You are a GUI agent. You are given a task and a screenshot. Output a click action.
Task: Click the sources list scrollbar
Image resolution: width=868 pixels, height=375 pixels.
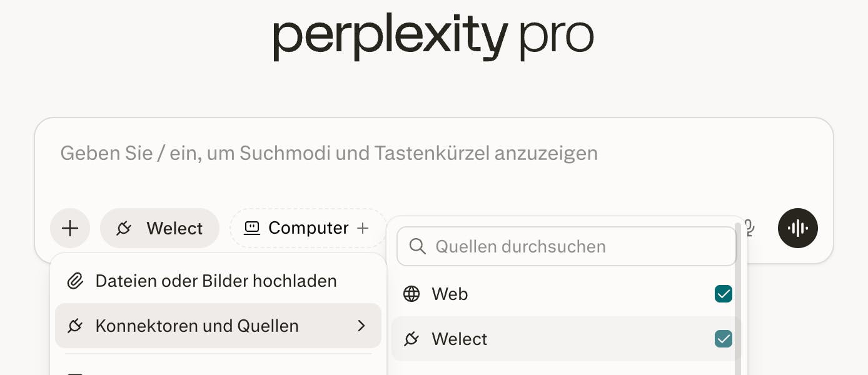[738, 300]
